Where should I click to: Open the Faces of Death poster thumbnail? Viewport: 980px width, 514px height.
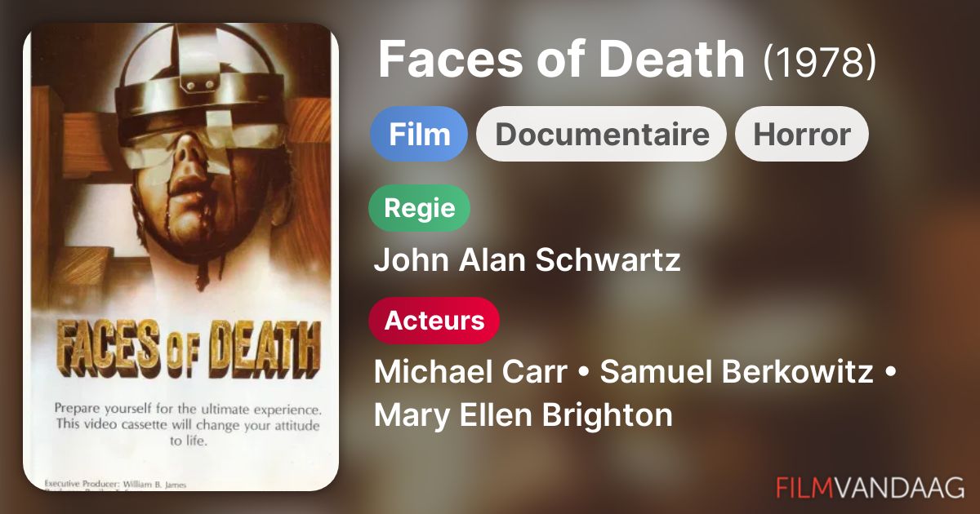click(x=180, y=257)
